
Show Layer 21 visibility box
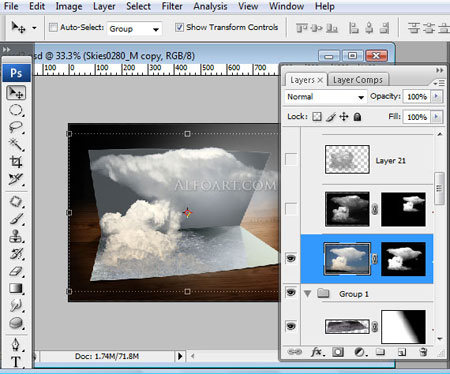[291, 159]
